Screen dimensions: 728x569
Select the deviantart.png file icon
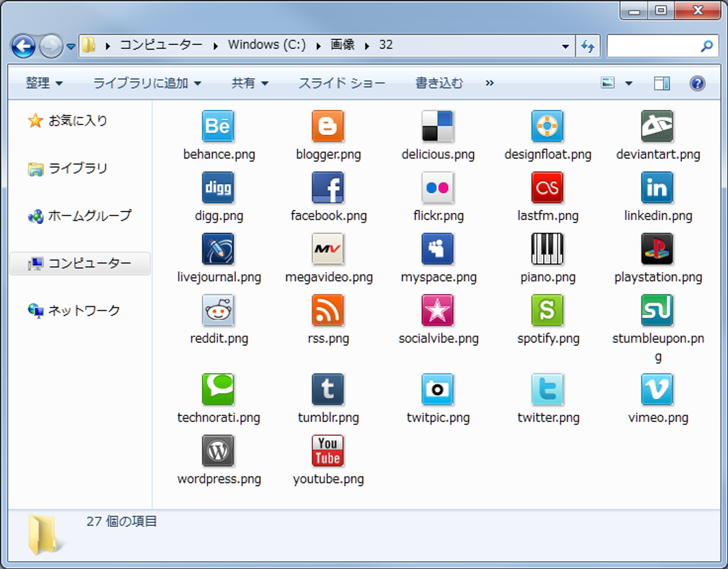coord(657,126)
